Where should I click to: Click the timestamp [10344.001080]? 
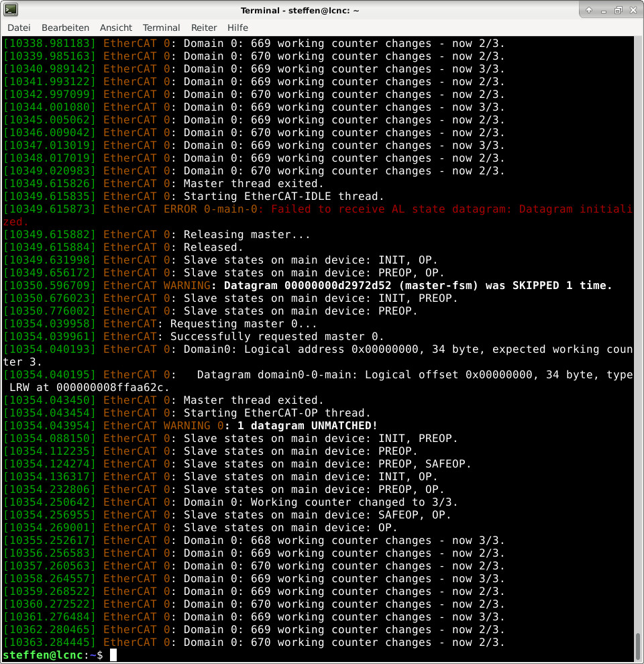click(x=50, y=107)
